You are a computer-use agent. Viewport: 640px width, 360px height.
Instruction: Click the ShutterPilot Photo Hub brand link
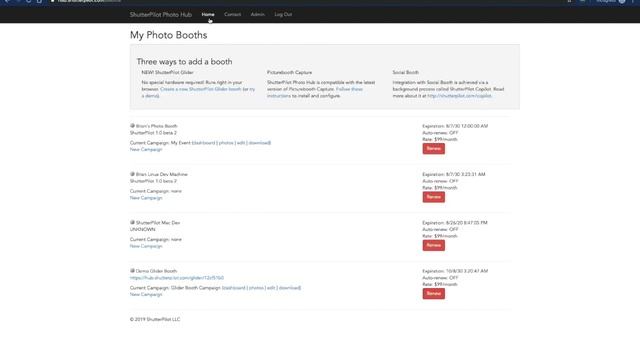[161, 14]
